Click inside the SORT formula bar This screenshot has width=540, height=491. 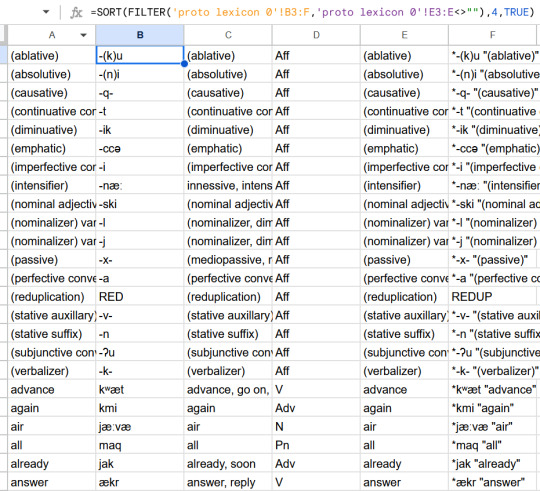[312, 12]
